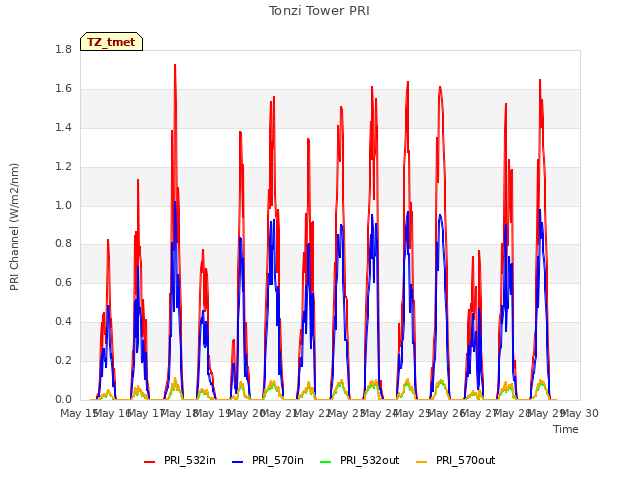Click the chart title Tonzi Tower PRI

point(319,11)
